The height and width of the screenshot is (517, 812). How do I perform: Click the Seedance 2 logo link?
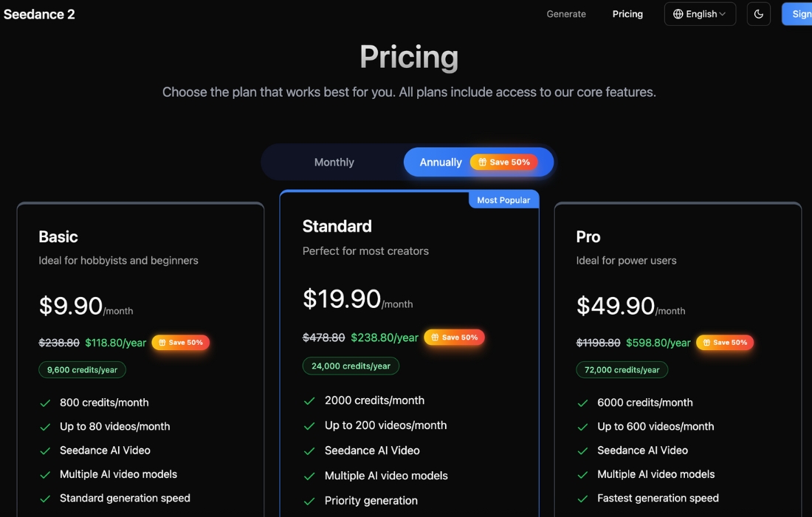(x=39, y=14)
